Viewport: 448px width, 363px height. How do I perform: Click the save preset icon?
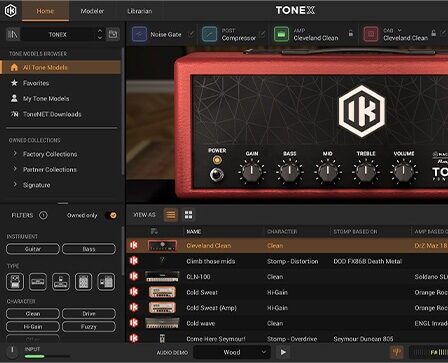tap(113, 34)
